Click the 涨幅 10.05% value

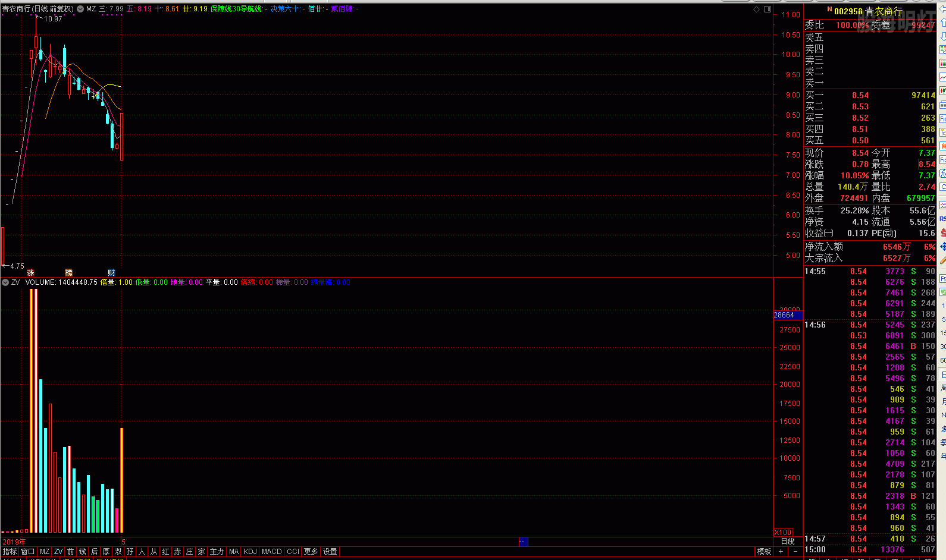pyautogui.click(x=854, y=175)
